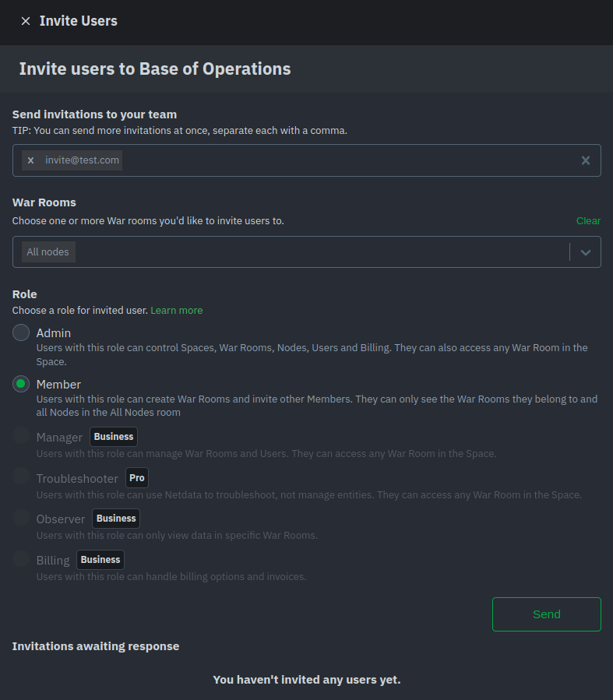Close the Invite Users dialog
This screenshot has width=613, height=700.
[x=26, y=21]
